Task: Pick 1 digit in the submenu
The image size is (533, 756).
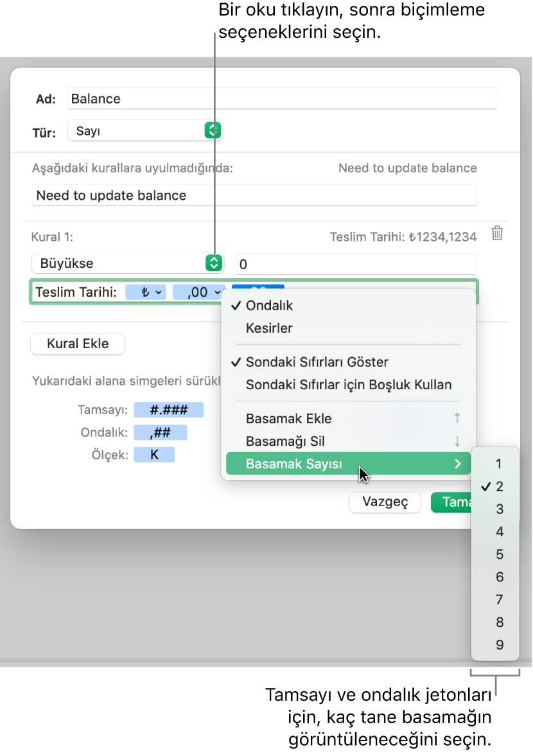Action: [x=495, y=464]
